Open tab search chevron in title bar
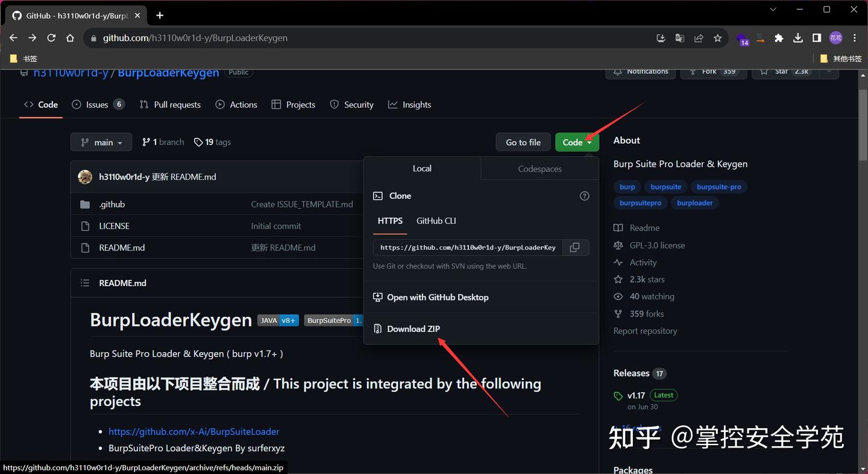Image resolution: width=868 pixels, height=474 pixels. click(773, 10)
